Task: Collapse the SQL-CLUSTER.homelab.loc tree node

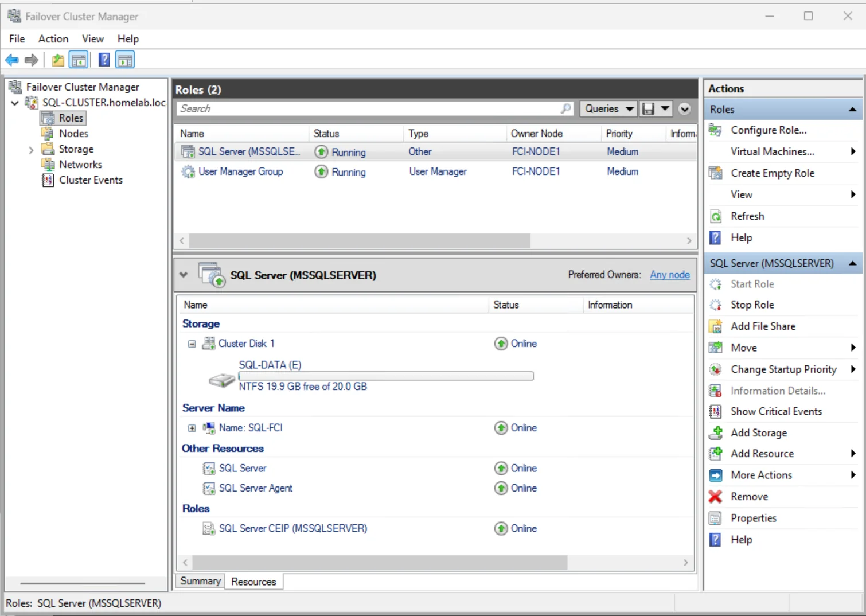Action: [15, 103]
